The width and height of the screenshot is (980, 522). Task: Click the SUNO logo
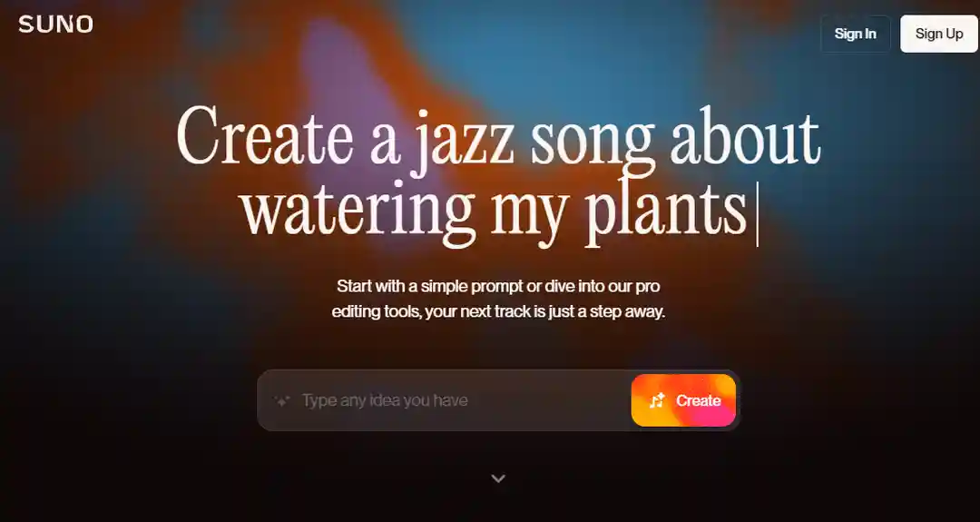[55, 25]
